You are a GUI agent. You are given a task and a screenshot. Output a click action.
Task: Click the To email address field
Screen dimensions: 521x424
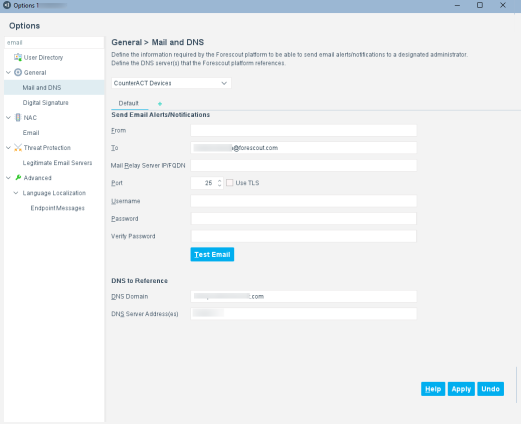[x=303, y=148]
